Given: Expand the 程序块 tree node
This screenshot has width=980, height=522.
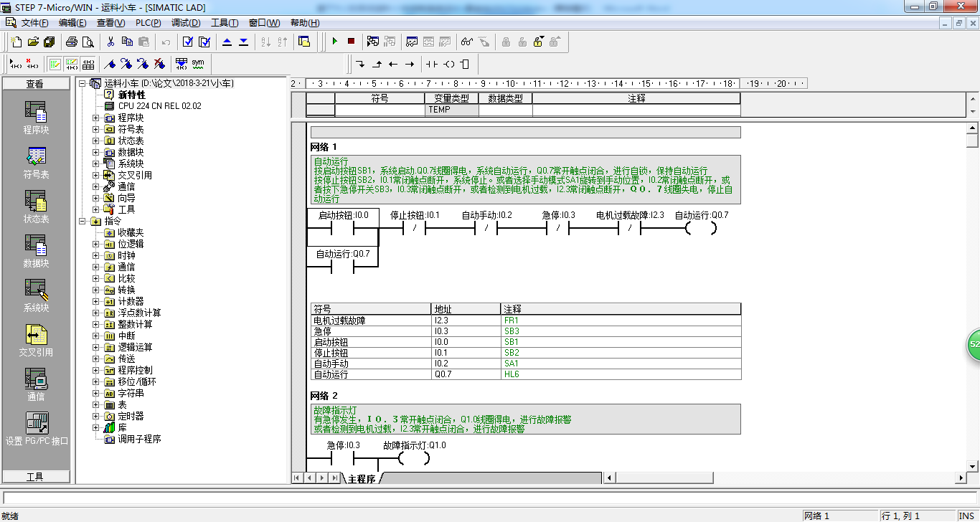Looking at the screenshot, I should tap(96, 118).
